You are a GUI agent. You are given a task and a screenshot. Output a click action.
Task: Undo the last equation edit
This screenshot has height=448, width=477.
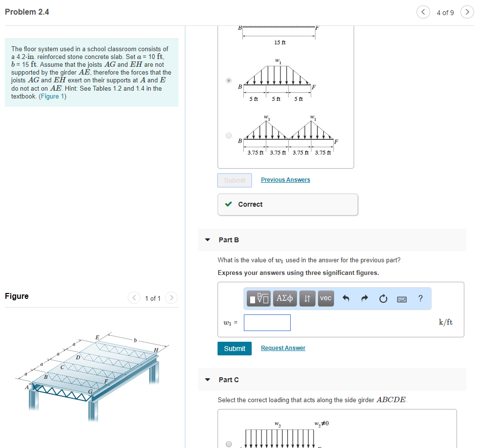click(346, 298)
